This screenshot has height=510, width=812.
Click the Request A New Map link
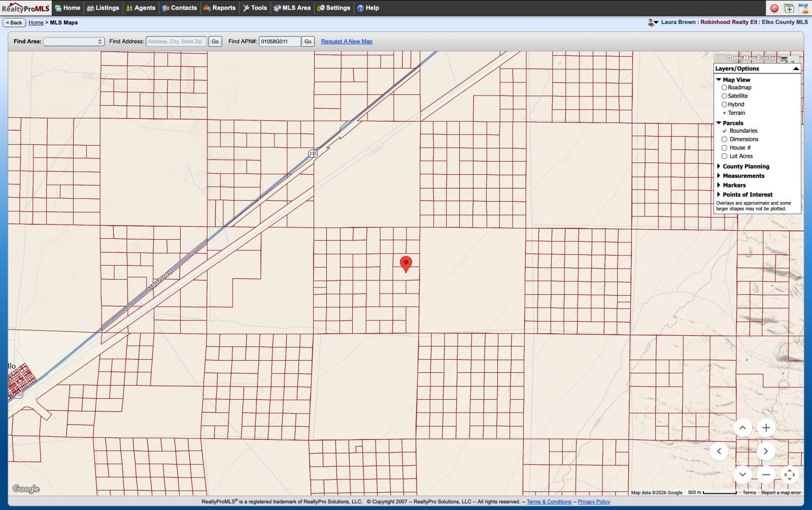coord(346,41)
